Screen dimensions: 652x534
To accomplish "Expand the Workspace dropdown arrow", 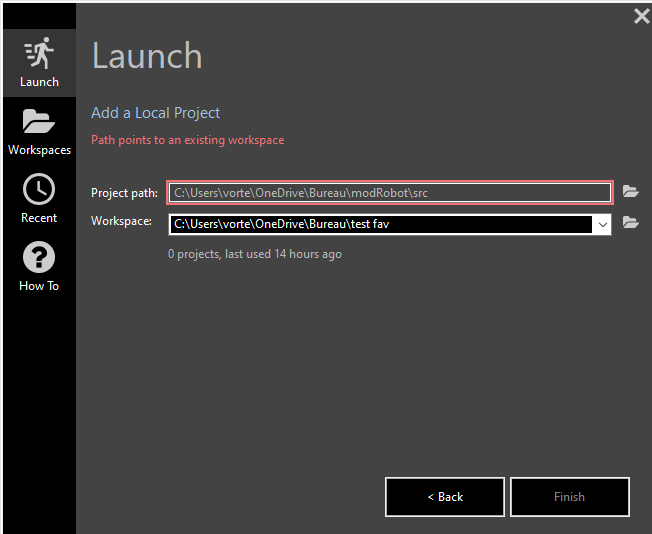I will click(x=602, y=224).
